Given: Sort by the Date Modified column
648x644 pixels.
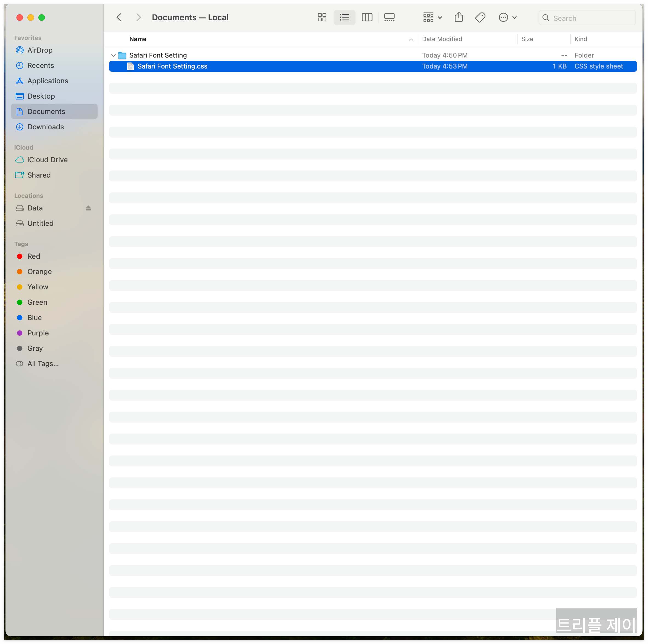Looking at the screenshot, I should coord(442,39).
